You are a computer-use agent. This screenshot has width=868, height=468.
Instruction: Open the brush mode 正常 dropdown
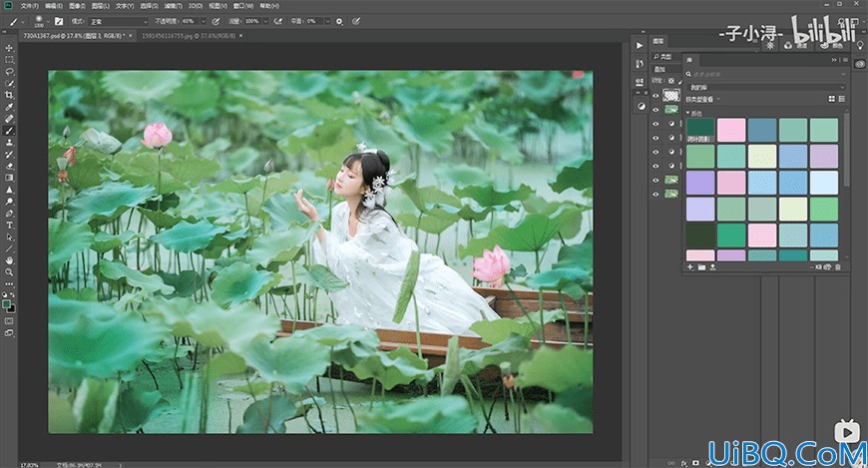click(118, 21)
